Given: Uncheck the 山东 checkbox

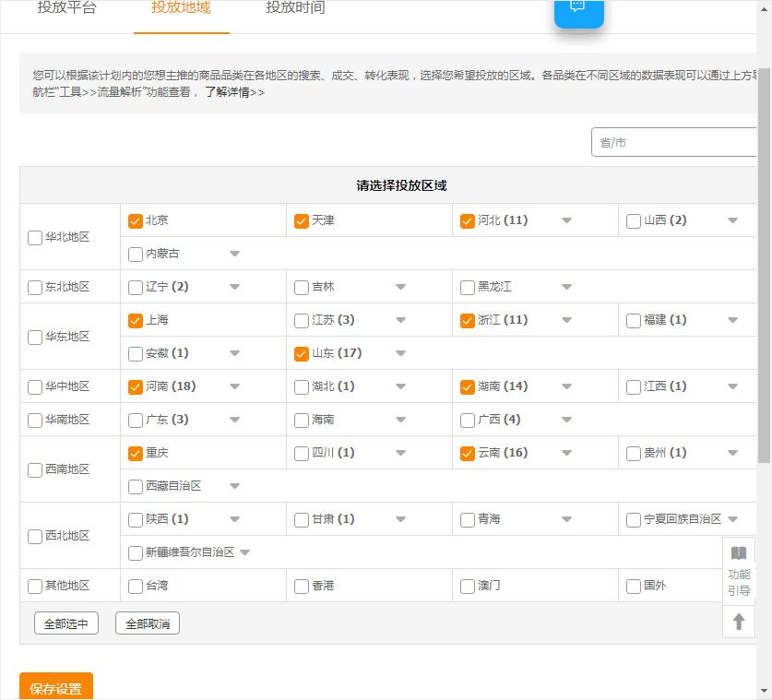Looking at the screenshot, I should [x=301, y=353].
